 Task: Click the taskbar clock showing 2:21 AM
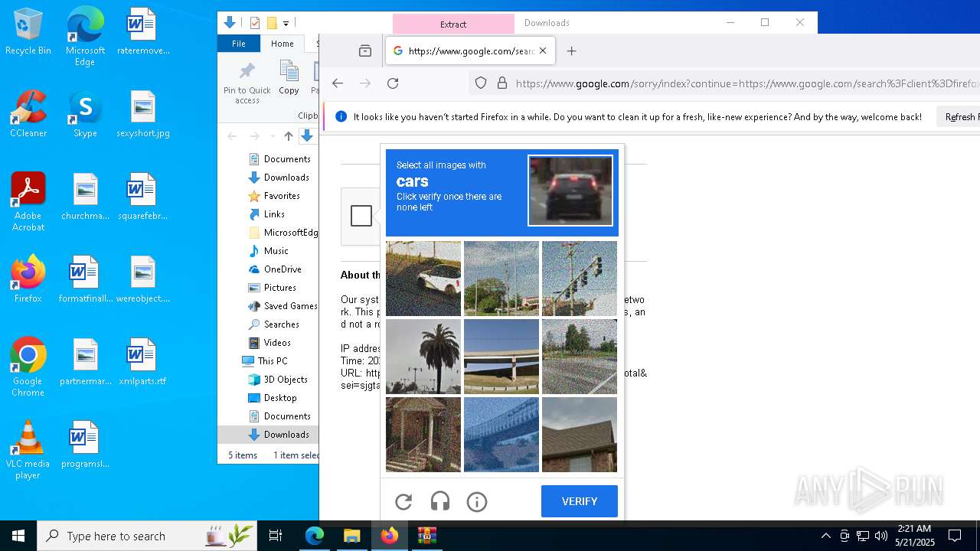click(914, 536)
